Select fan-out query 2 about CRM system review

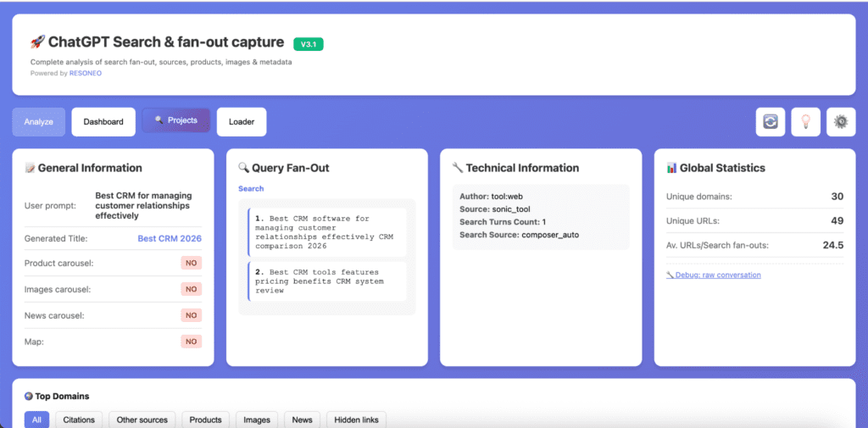(327, 281)
